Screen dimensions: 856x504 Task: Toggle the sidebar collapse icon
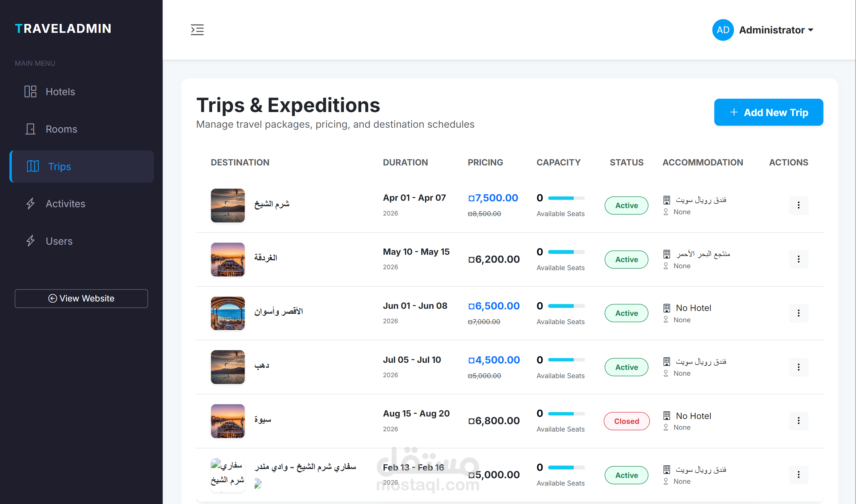click(197, 30)
